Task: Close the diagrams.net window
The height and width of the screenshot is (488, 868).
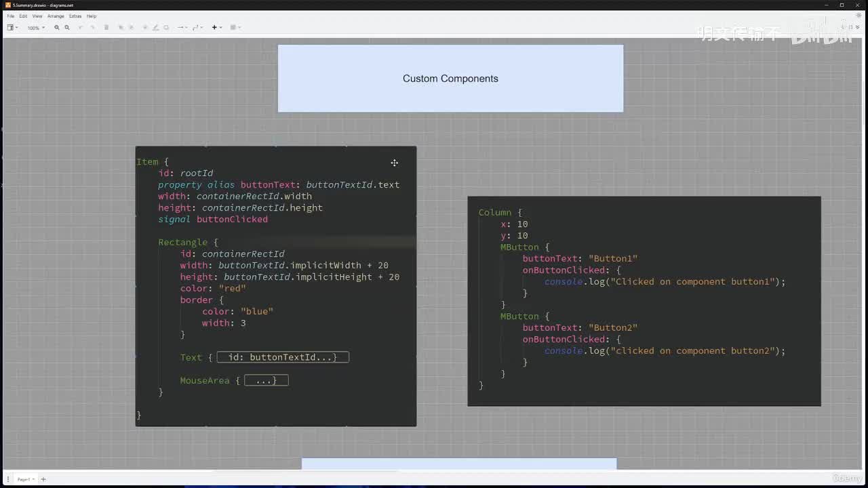Action: coord(858,5)
